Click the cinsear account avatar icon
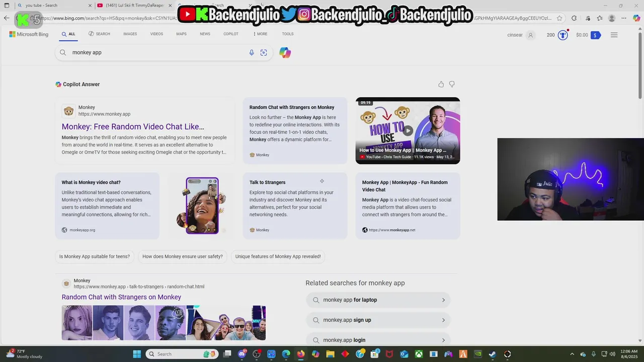 click(x=530, y=35)
